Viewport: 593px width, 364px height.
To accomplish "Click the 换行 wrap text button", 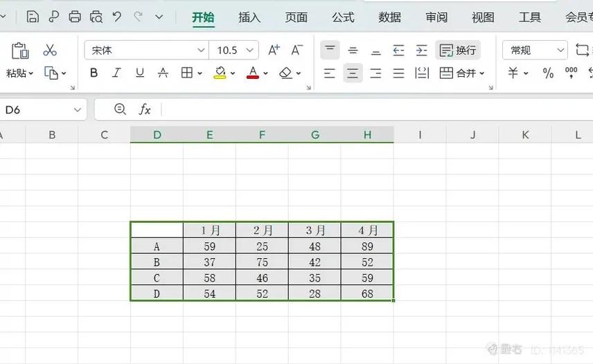I will (458, 51).
